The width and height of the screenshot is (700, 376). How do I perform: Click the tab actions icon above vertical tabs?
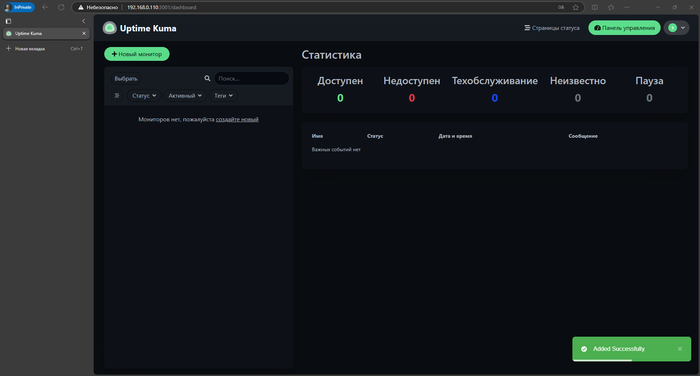click(8, 21)
